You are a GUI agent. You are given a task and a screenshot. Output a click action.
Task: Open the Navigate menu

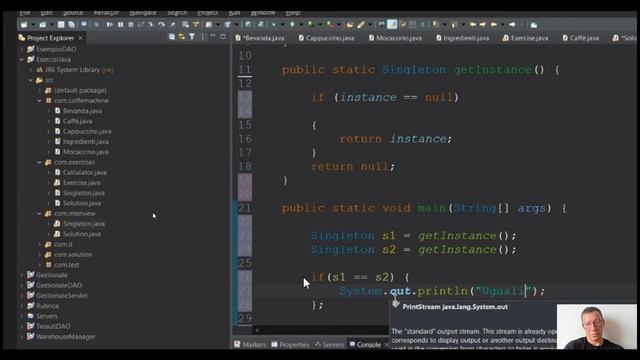(x=143, y=13)
